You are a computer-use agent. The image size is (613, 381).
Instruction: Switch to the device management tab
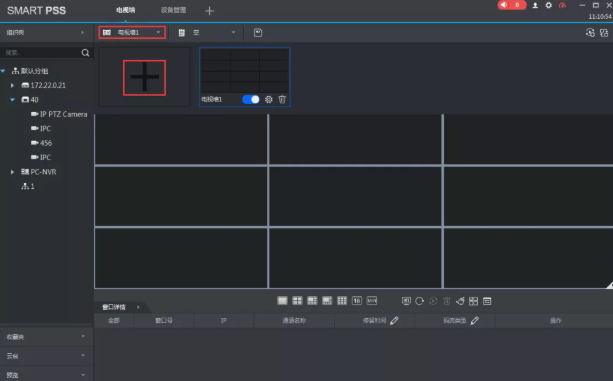coord(173,10)
